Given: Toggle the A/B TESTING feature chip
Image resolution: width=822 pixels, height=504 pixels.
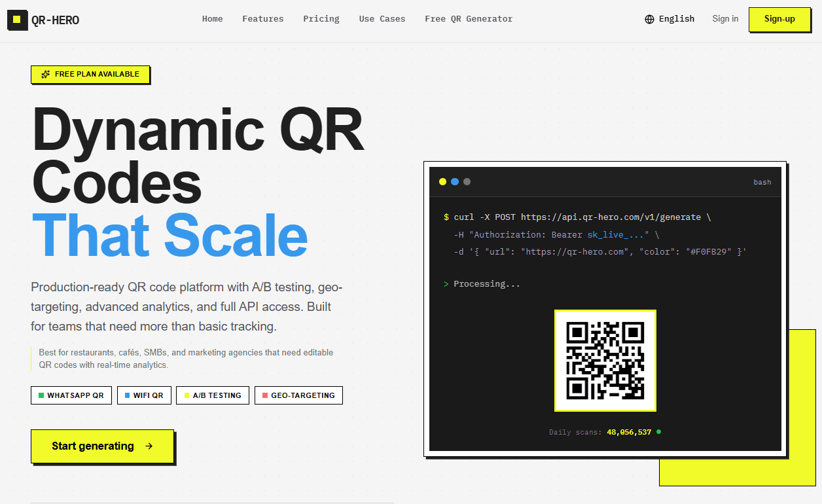Looking at the screenshot, I should (x=212, y=395).
